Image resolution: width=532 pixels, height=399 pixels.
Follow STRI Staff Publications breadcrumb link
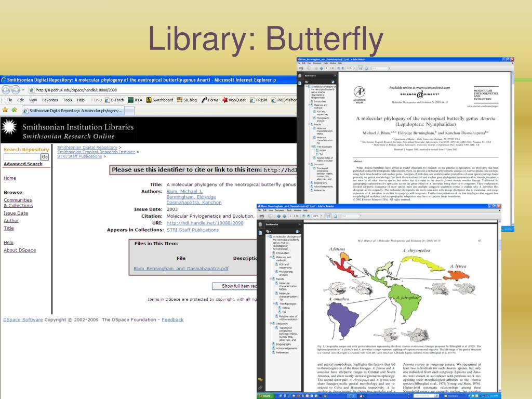[79, 156]
